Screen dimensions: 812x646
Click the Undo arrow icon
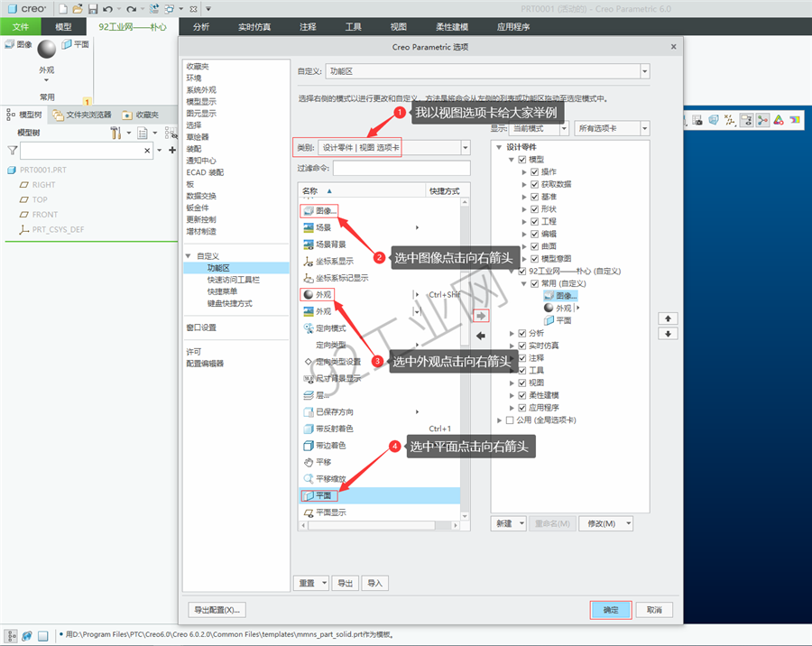pos(107,9)
